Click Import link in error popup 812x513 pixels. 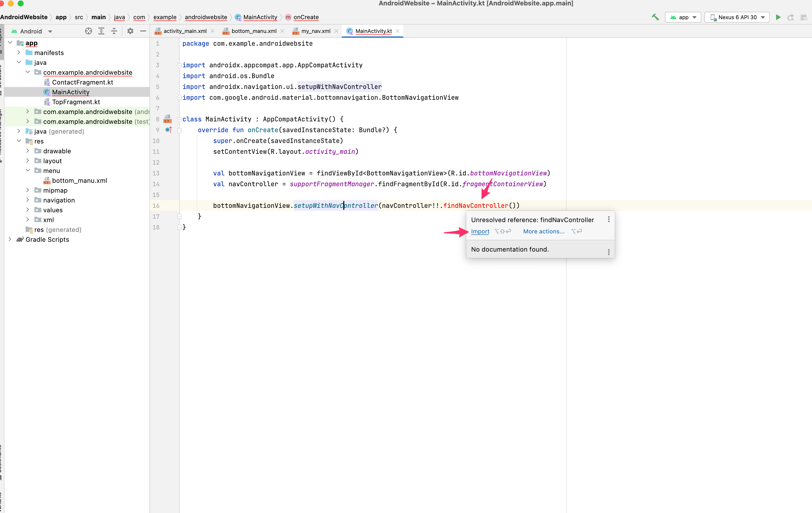point(480,231)
